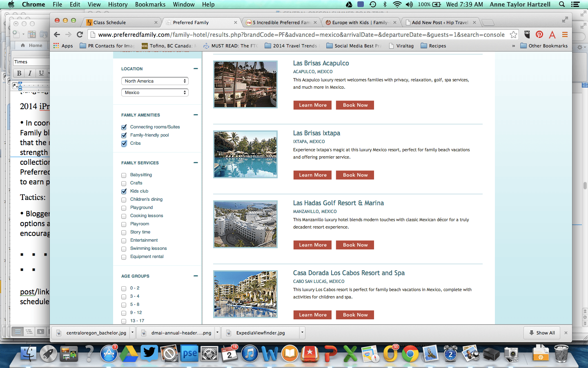Viewport: 588px width, 368px height.
Task: Collapse the Location filter section
Action: [x=196, y=69]
